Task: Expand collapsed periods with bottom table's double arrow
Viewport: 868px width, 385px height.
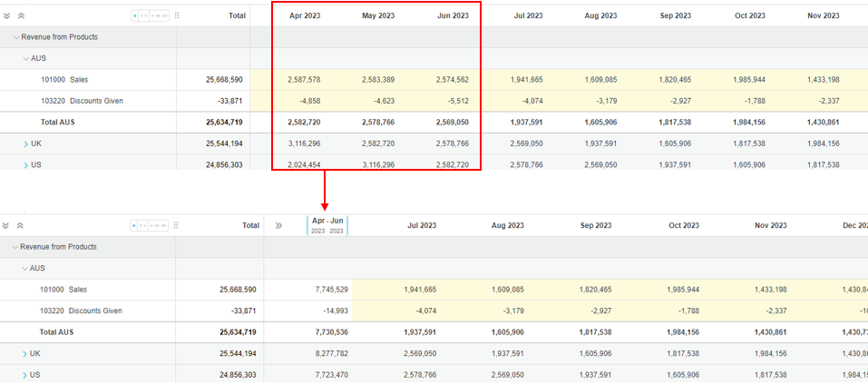Action: click(278, 225)
